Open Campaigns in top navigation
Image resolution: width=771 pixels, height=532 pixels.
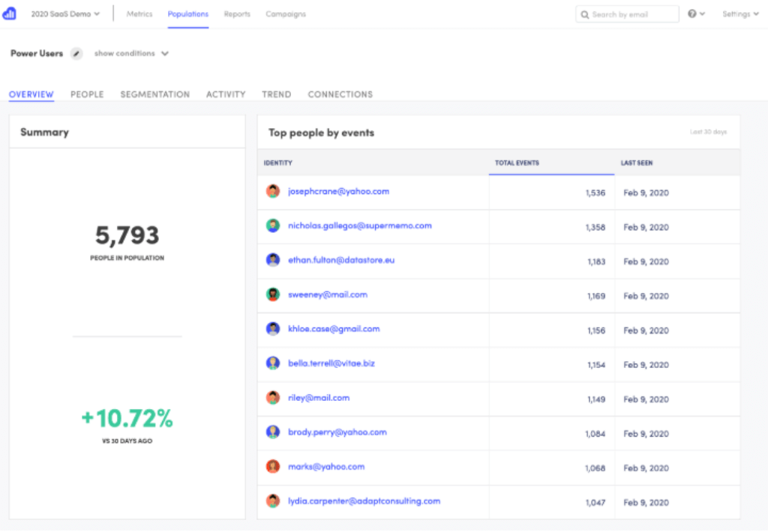286,14
